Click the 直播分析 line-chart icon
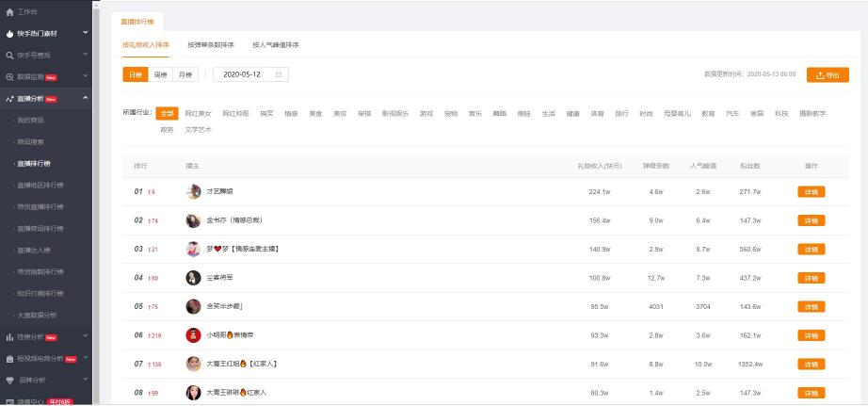The width and height of the screenshot is (868, 406). coord(9,99)
